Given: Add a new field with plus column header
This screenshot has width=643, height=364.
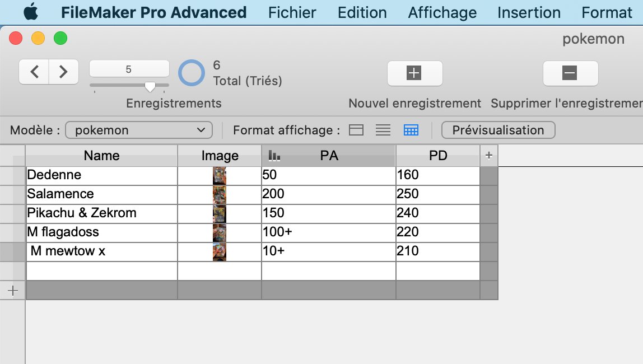Looking at the screenshot, I should pos(489,155).
